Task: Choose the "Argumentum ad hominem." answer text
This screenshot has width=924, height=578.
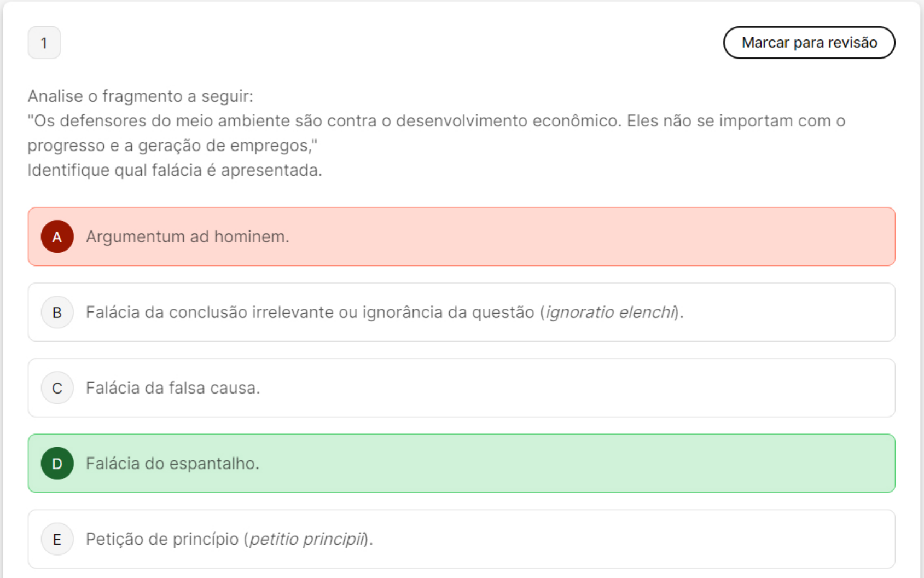Action: pos(187,236)
